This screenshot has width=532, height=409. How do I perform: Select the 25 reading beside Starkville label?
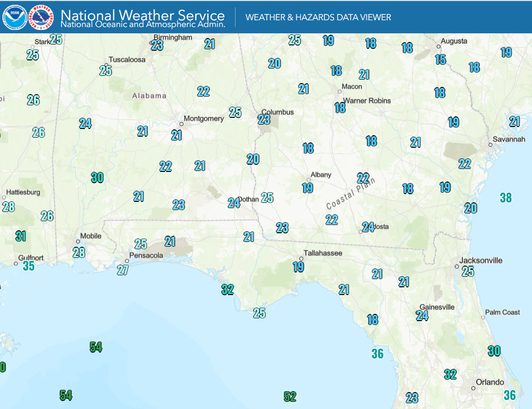pos(56,40)
